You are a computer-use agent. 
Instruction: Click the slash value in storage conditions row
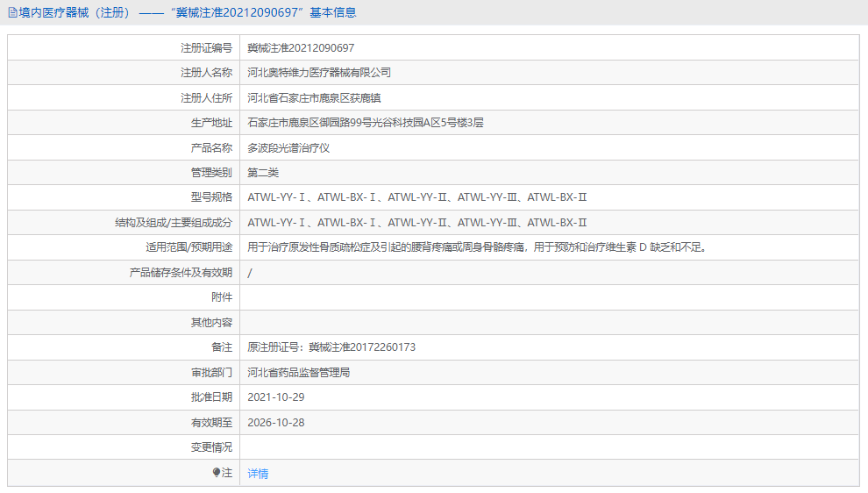[x=250, y=273]
